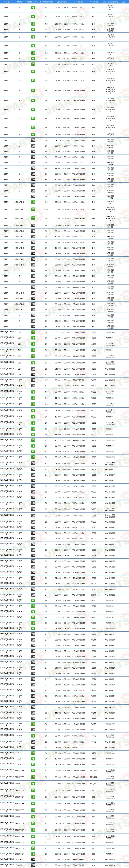Click petrol fuel icon in BMW 1 E81 row
The height and width of the screenshot is (868, 129).
[x=33, y=8]
